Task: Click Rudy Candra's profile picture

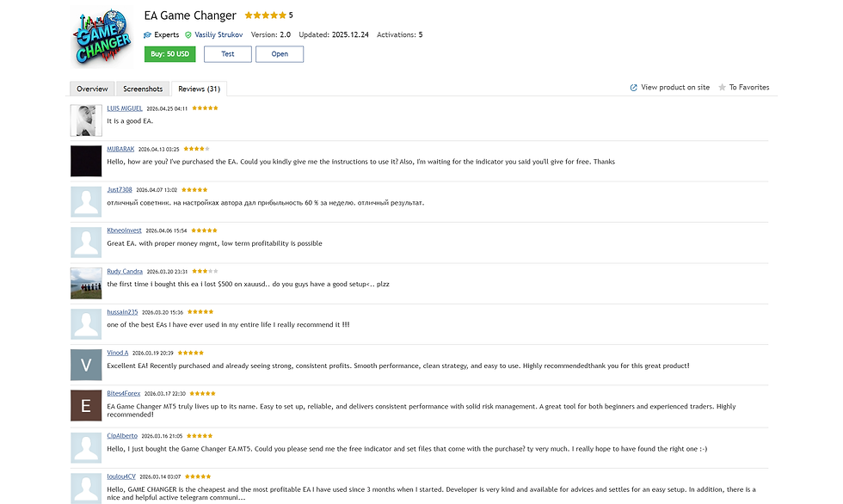Action: [86, 283]
